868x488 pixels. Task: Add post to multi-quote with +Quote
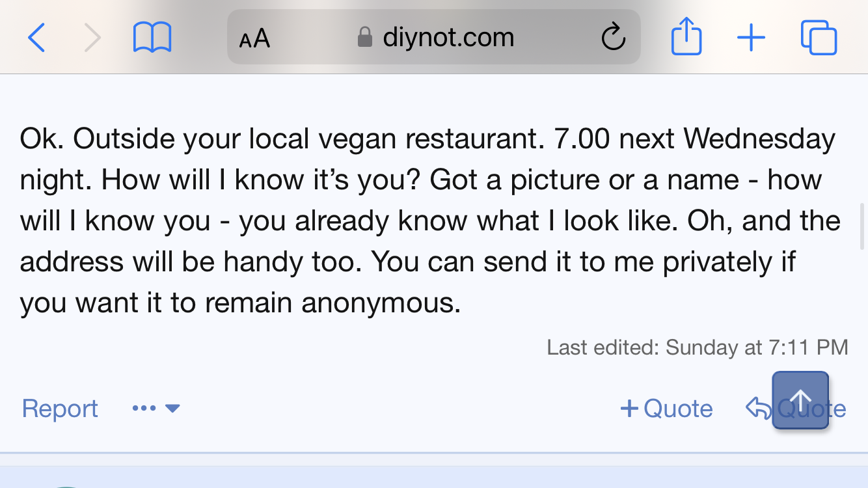(x=666, y=409)
